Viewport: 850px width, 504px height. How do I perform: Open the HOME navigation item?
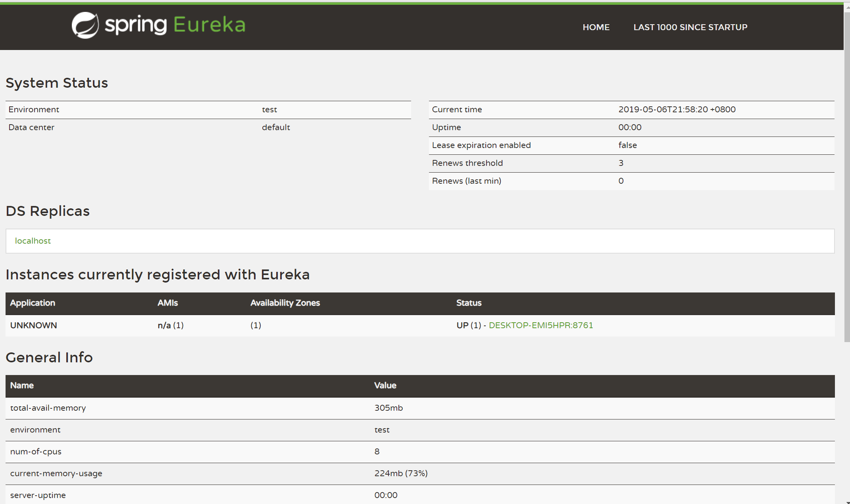coord(596,27)
